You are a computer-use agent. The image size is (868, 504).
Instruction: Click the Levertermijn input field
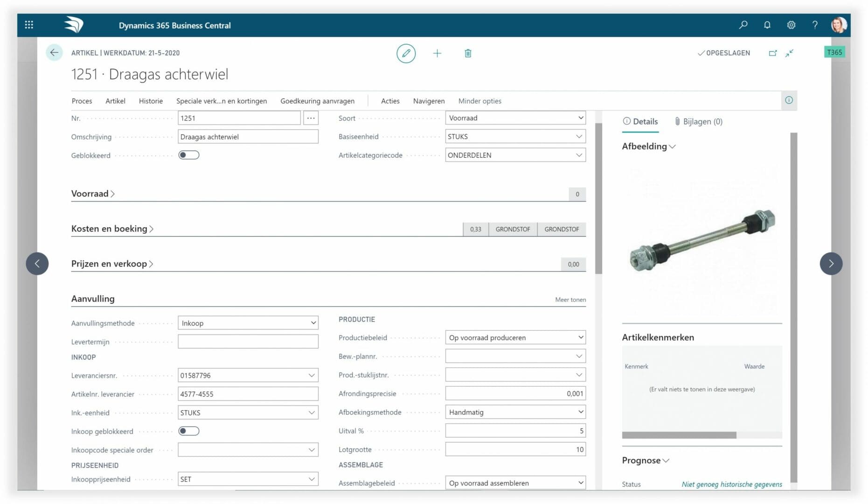[248, 342]
